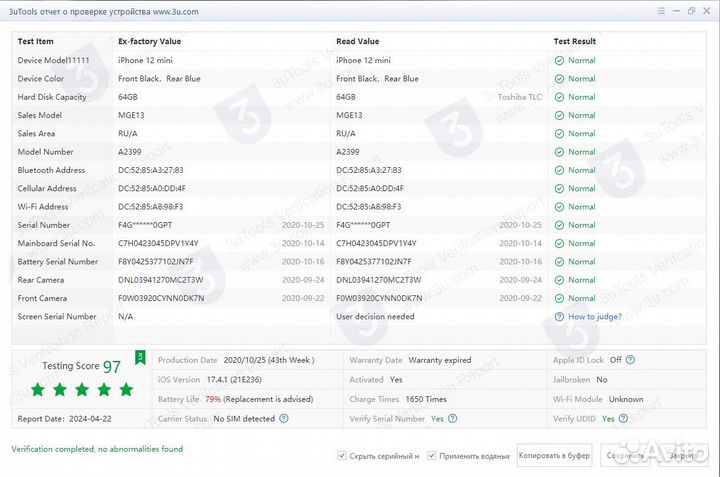Click the Закрыть button
This screenshot has height=477, width=720.
682,455
